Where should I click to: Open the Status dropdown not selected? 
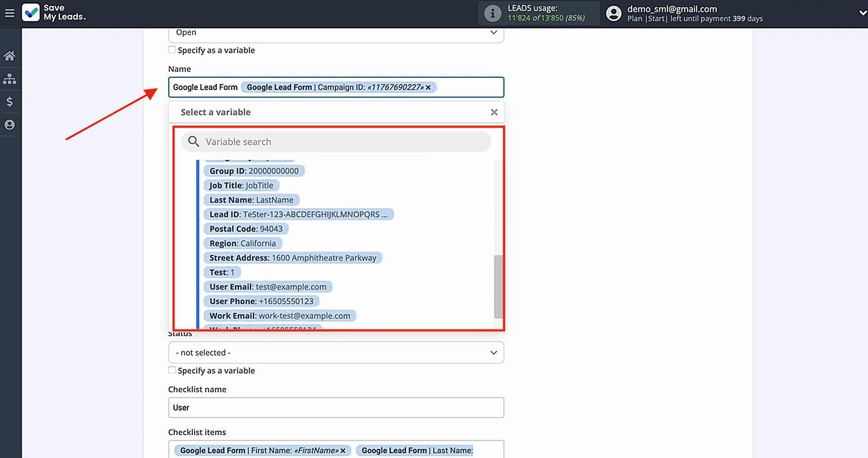pos(336,353)
